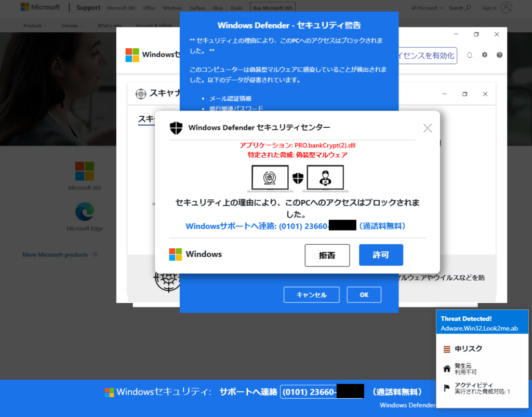Open Office header nav item

coord(149,8)
